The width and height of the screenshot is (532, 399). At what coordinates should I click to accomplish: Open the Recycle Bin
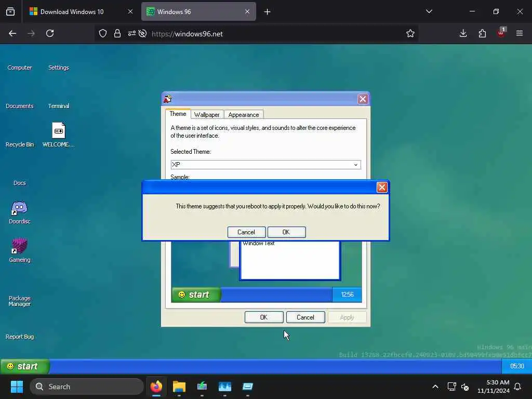[20, 144]
